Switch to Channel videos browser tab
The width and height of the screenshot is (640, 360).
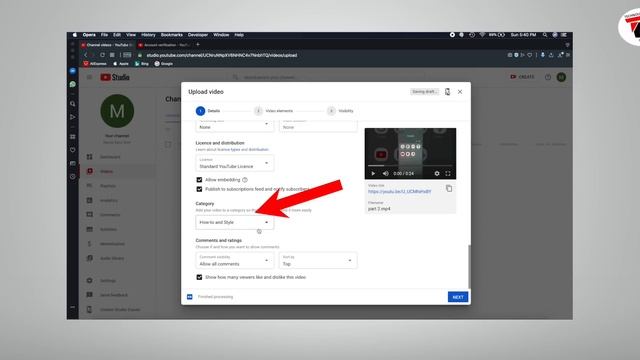(x=107, y=45)
